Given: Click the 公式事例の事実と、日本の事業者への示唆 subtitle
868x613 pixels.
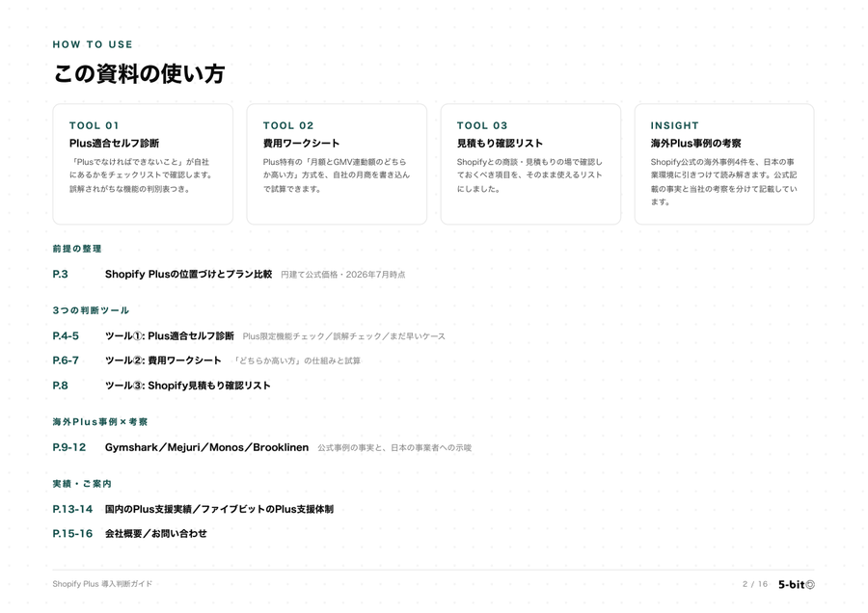Looking at the screenshot, I should click(x=394, y=447).
